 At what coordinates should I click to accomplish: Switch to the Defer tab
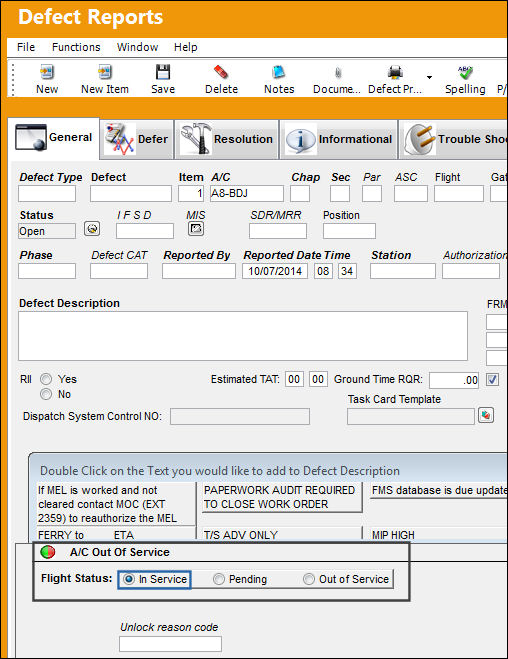click(x=137, y=139)
